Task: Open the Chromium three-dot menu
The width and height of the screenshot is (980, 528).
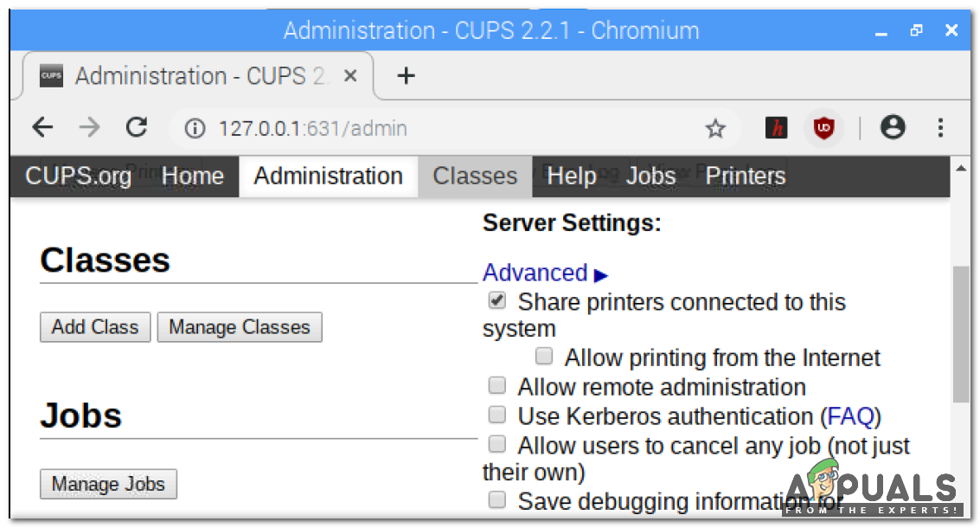Action: [940, 128]
